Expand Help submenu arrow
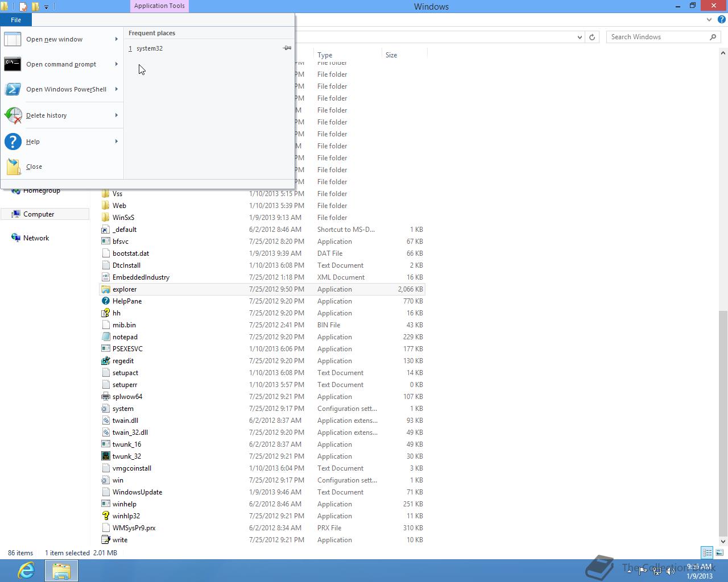 [x=116, y=142]
